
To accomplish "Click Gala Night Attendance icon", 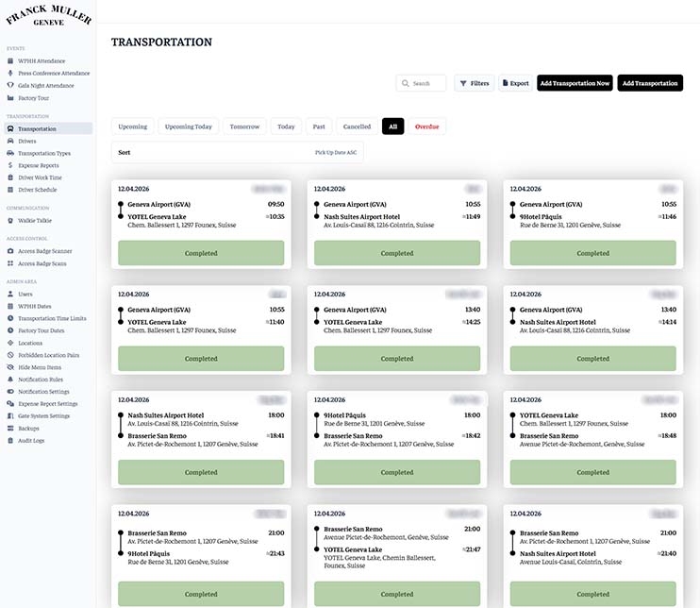I will (x=10, y=85).
